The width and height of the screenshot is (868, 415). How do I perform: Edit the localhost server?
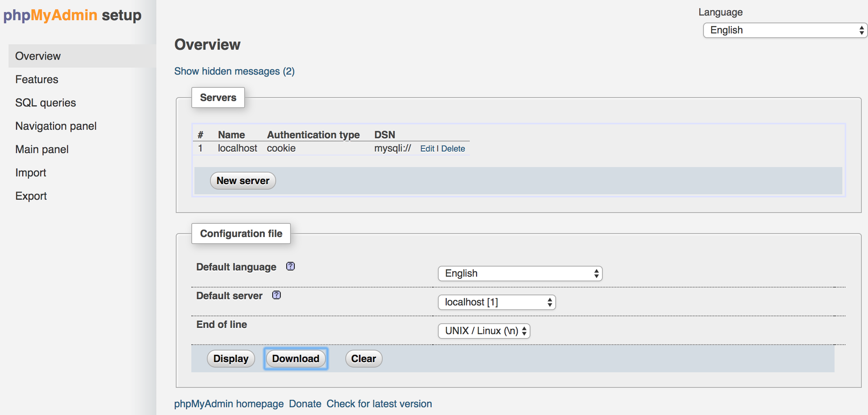click(427, 149)
